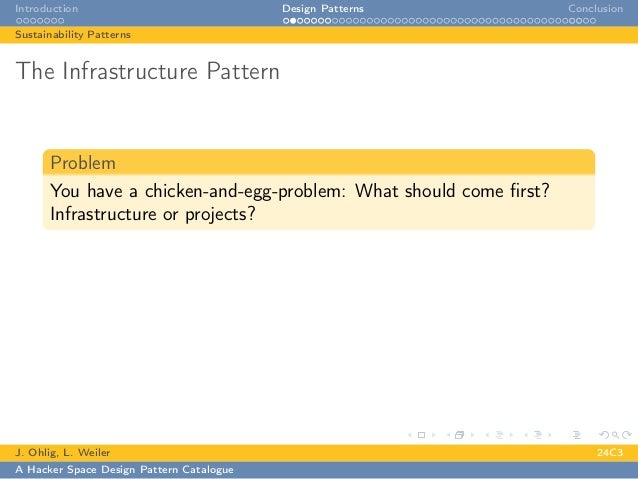Click the go-back curved arrow
This screenshot has width=638, height=479.
(x=604, y=435)
